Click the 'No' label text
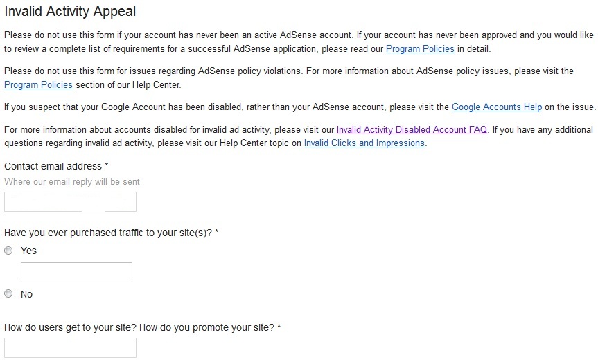Screen dimensions: 598x364 tap(26, 294)
